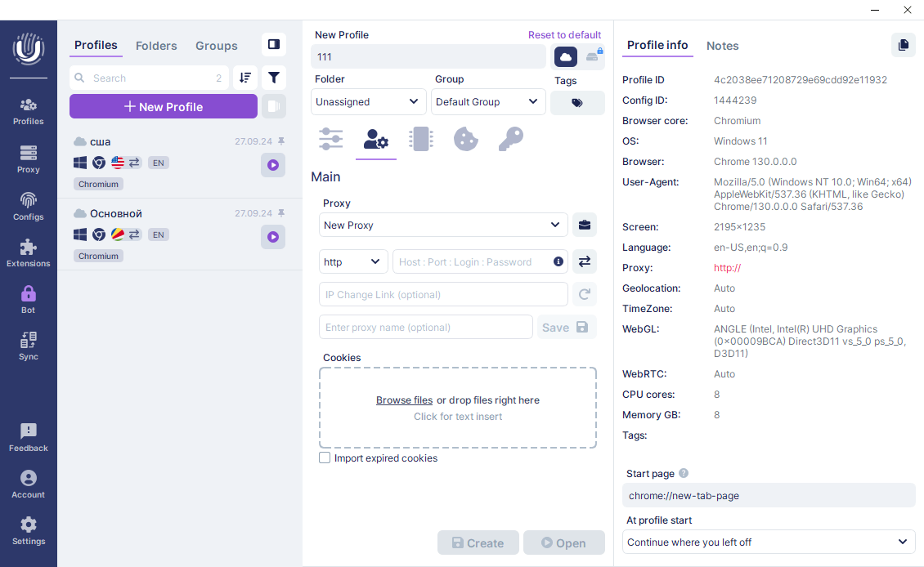Image resolution: width=924 pixels, height=567 pixels.
Task: Click the filter profiles funnel icon
Action: (274, 78)
